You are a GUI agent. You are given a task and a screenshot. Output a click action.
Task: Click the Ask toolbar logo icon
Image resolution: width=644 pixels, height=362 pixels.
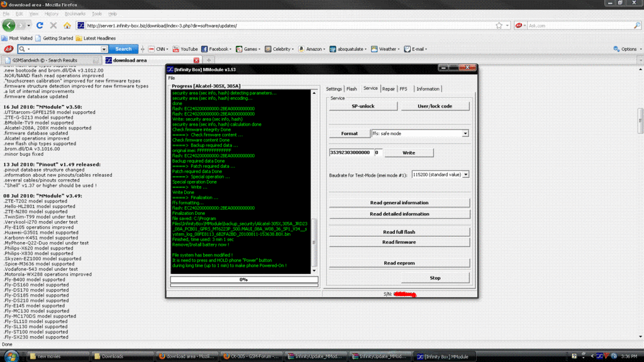[x=8, y=49]
